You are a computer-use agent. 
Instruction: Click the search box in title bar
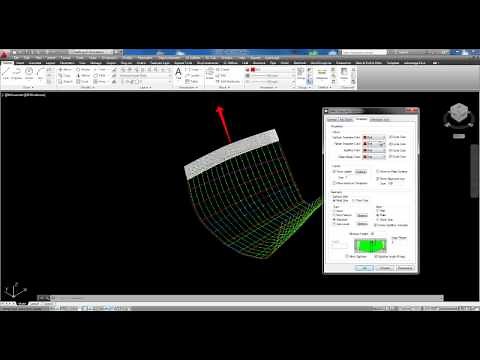click(x=364, y=52)
